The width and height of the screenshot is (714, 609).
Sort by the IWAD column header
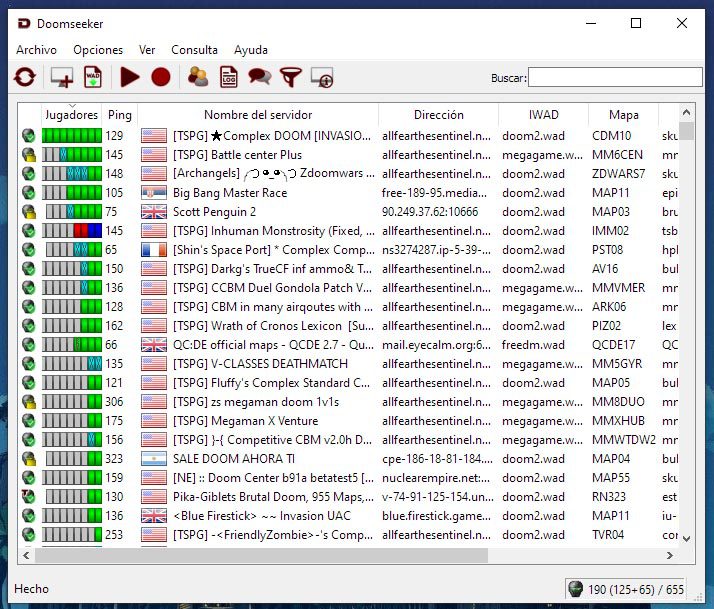click(543, 115)
